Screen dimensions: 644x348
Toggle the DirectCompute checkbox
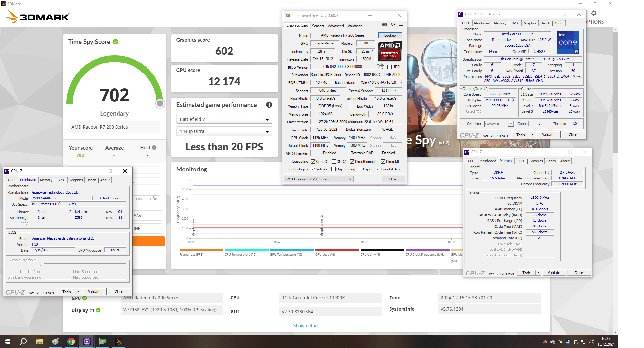352,162
